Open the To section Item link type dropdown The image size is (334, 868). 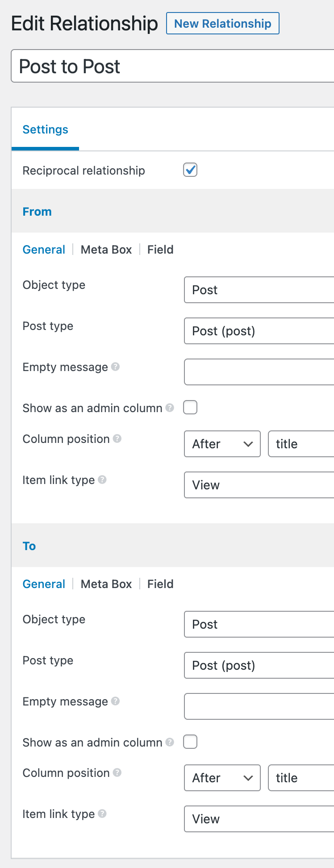click(x=259, y=819)
